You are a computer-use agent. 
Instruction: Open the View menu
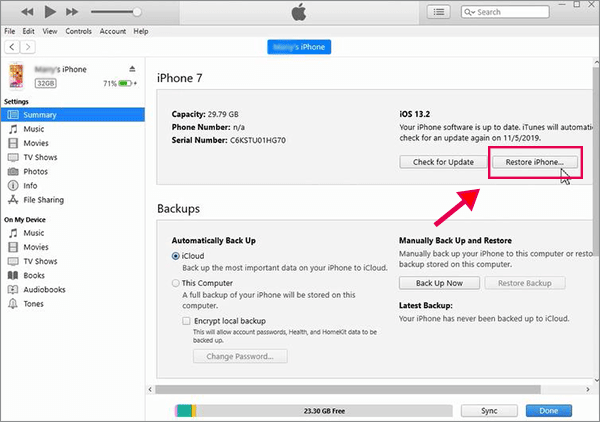click(50, 31)
